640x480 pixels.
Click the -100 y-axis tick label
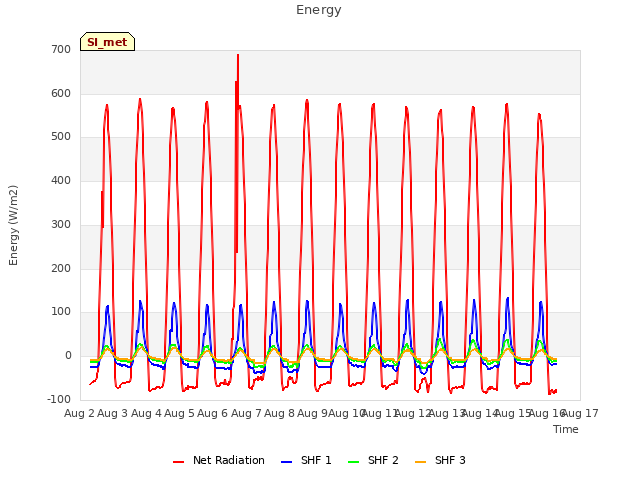point(59,400)
